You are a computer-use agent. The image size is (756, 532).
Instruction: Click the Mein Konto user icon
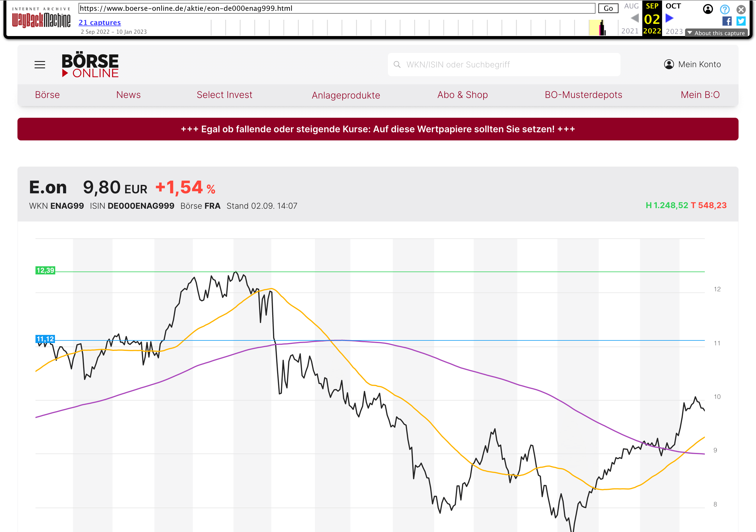coord(669,64)
